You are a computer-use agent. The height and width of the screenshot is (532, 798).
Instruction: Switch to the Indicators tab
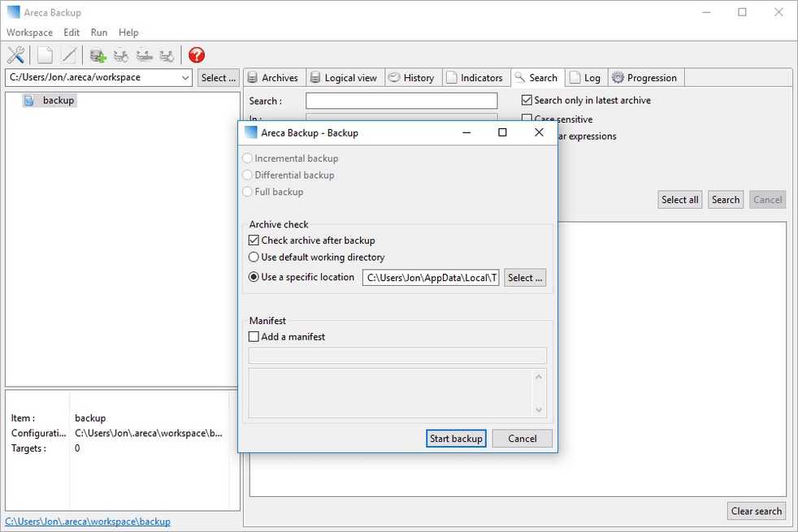click(x=475, y=78)
